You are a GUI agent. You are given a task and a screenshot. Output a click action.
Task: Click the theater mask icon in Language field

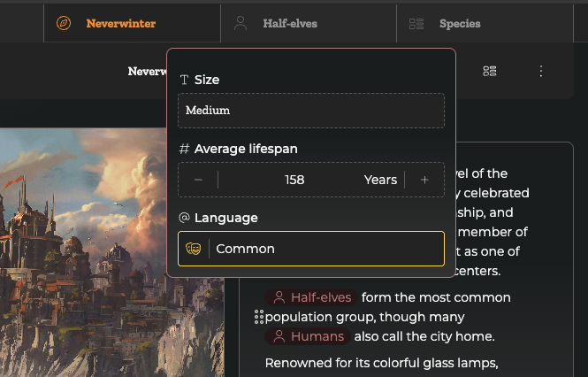click(x=194, y=249)
